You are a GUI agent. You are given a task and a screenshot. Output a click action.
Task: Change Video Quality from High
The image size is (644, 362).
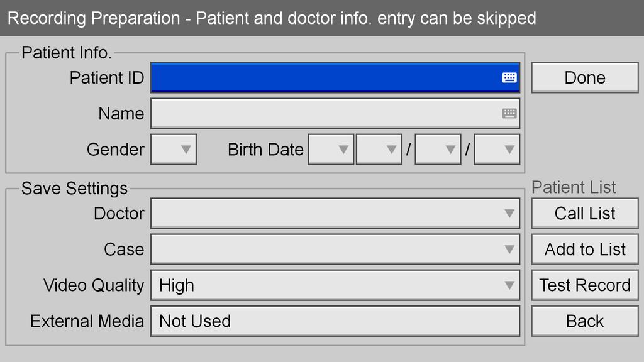point(335,285)
